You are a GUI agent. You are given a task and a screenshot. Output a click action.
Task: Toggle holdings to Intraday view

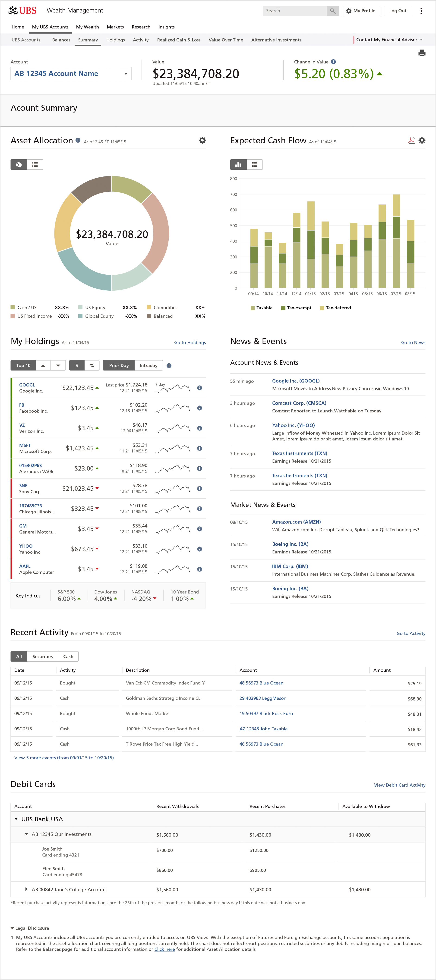(148, 366)
